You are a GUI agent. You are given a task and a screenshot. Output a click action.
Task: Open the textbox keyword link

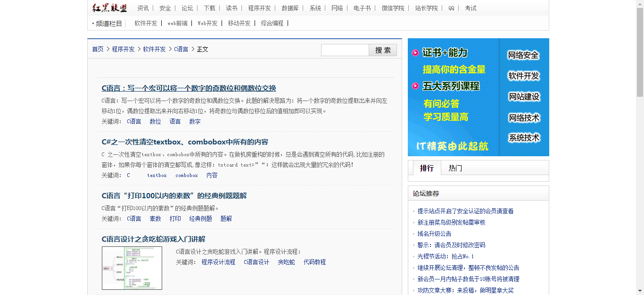pyautogui.click(x=156, y=175)
